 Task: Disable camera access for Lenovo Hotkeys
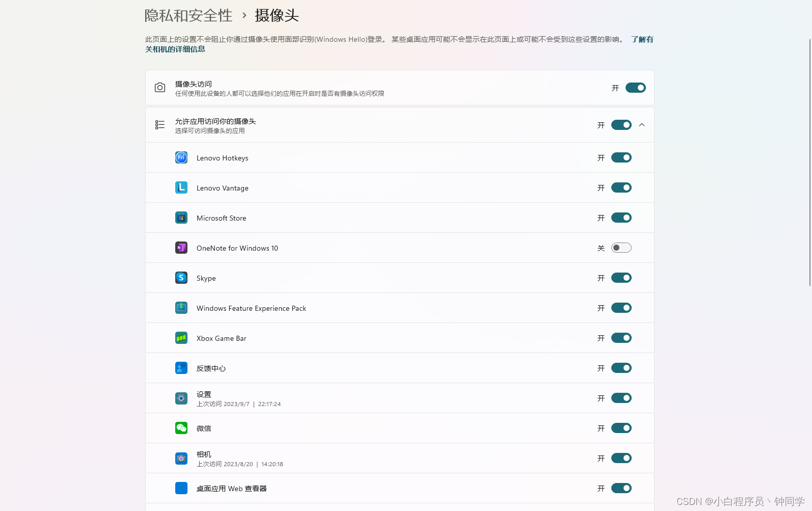(x=621, y=157)
